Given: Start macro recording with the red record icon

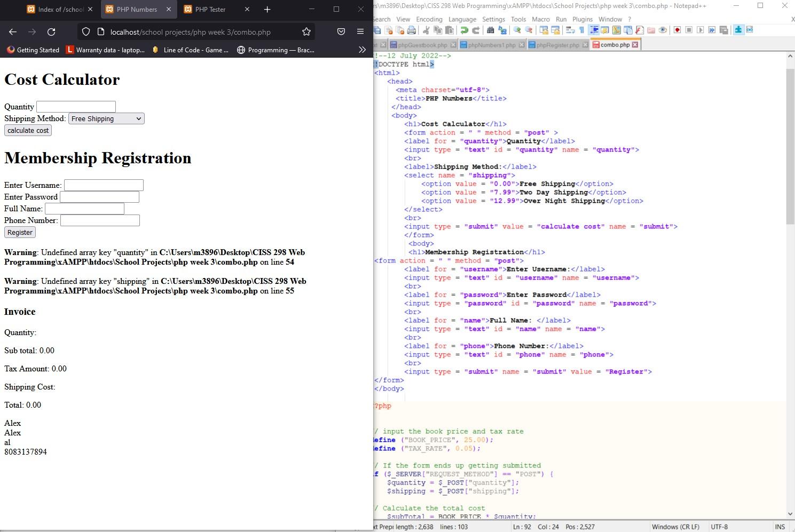Looking at the screenshot, I should pyautogui.click(x=677, y=30).
